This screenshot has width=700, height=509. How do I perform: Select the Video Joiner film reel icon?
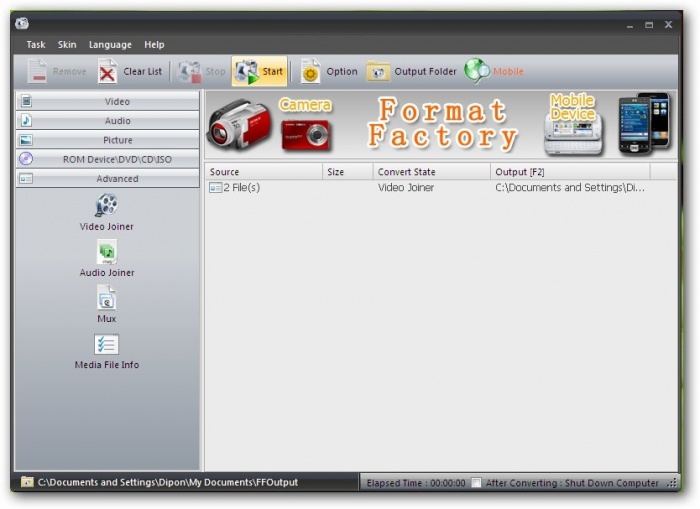[x=106, y=205]
